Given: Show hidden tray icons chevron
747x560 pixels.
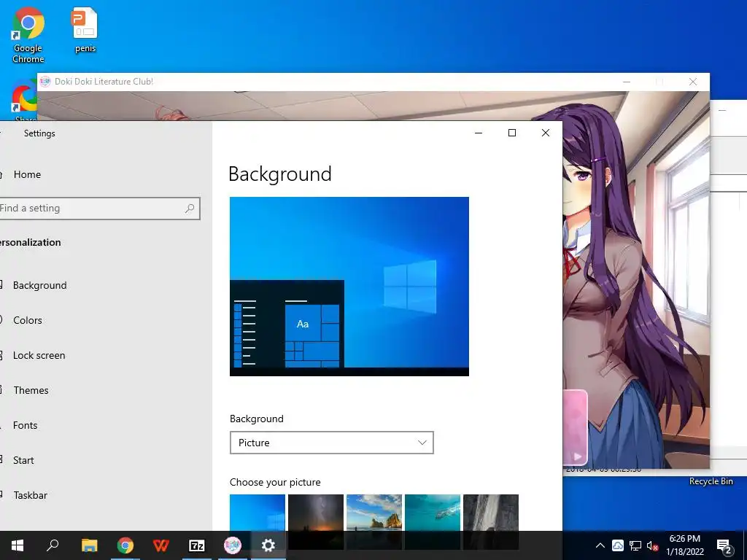Looking at the screenshot, I should [600, 545].
